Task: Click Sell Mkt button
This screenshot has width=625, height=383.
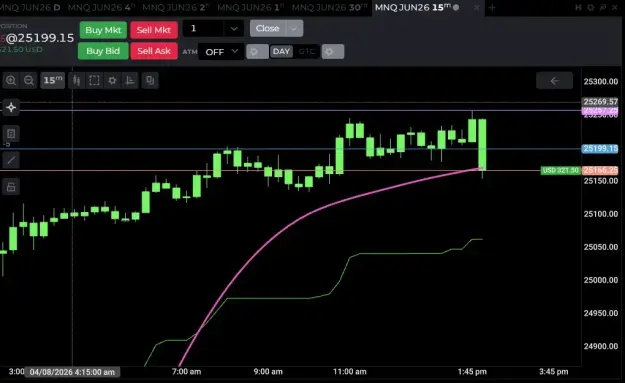Action: (154, 30)
